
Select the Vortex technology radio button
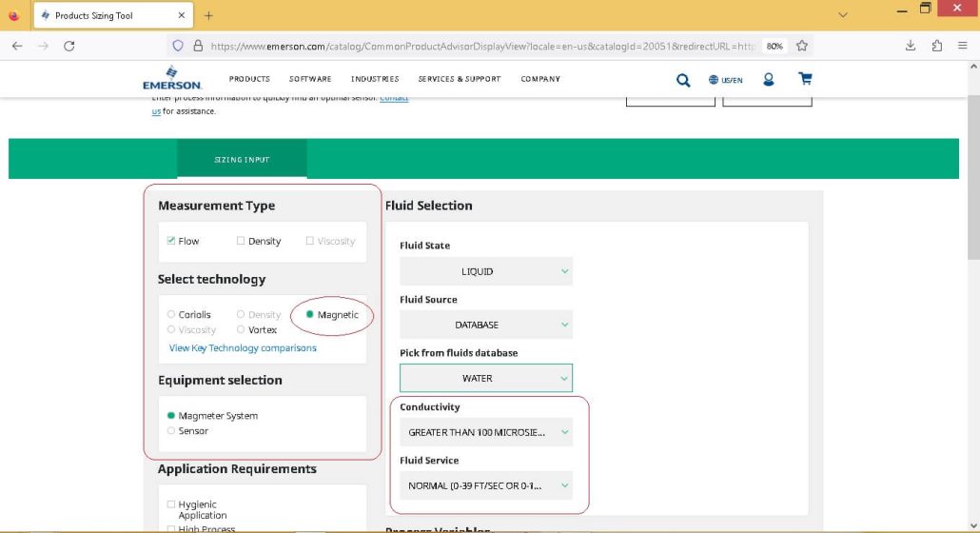(x=240, y=329)
